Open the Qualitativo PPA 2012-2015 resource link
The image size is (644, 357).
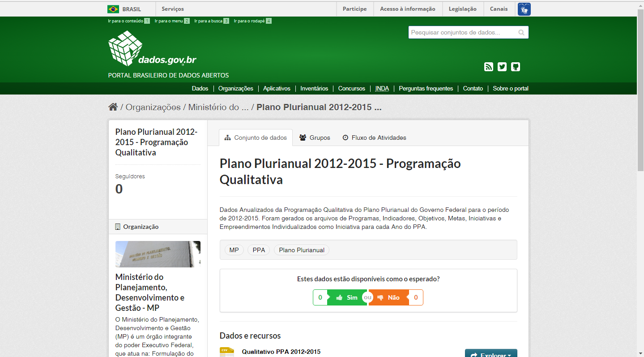coord(281,352)
